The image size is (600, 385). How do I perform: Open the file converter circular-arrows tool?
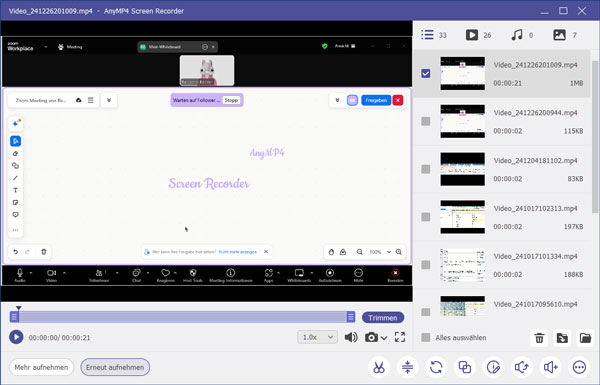(x=436, y=367)
